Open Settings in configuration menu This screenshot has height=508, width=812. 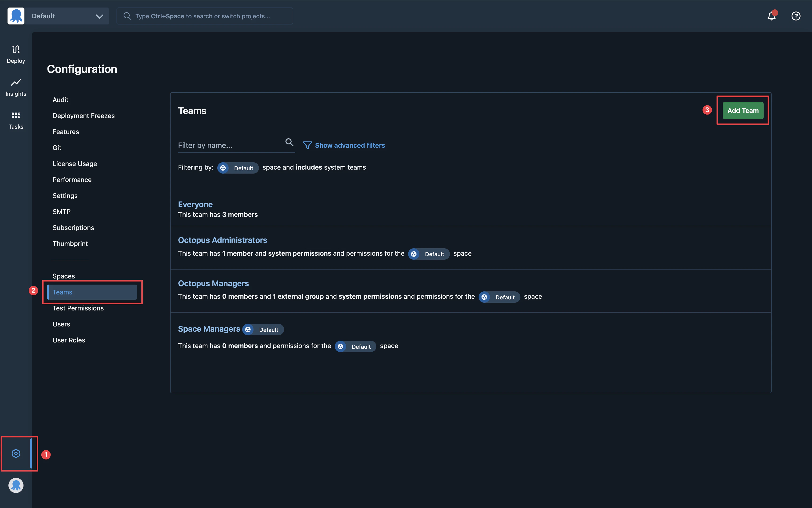(65, 195)
